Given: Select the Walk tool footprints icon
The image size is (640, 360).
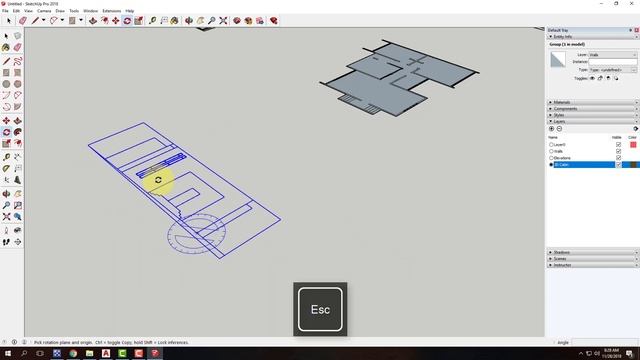Looking at the screenshot, I should (6, 242).
